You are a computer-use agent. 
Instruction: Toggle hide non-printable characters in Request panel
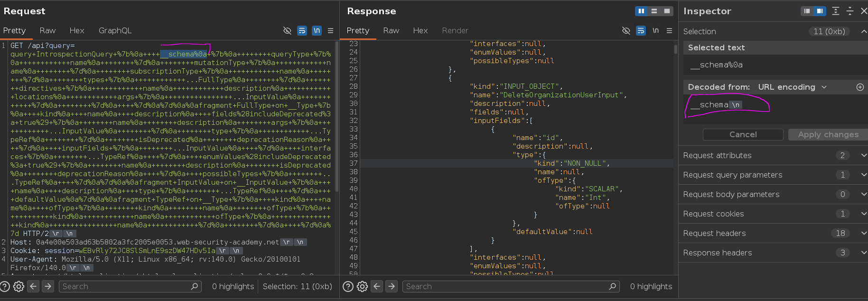287,30
